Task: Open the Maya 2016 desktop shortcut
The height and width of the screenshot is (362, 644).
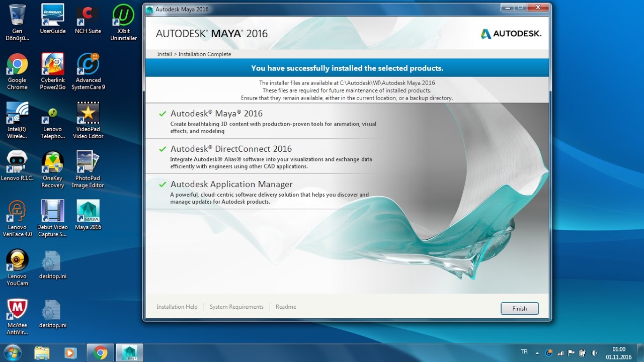Action: click(x=88, y=215)
